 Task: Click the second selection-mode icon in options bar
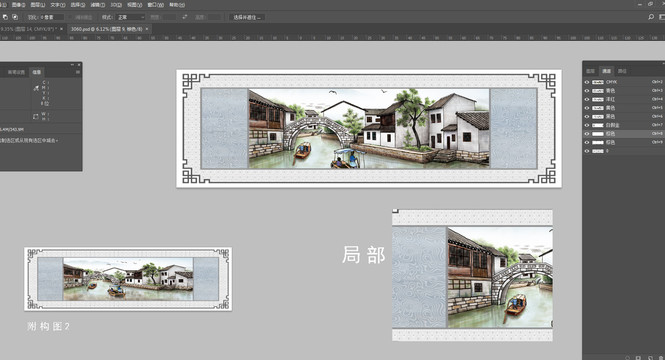(15, 17)
